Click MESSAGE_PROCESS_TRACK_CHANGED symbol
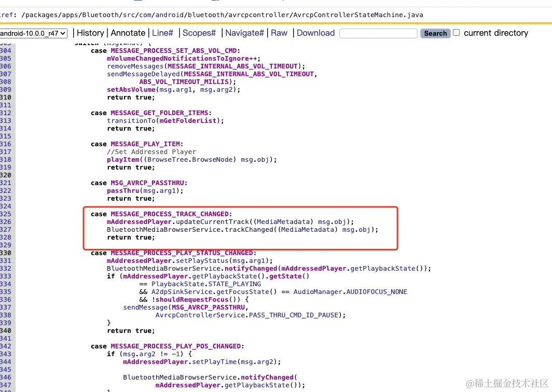This screenshot has width=552, height=392. tap(170, 214)
